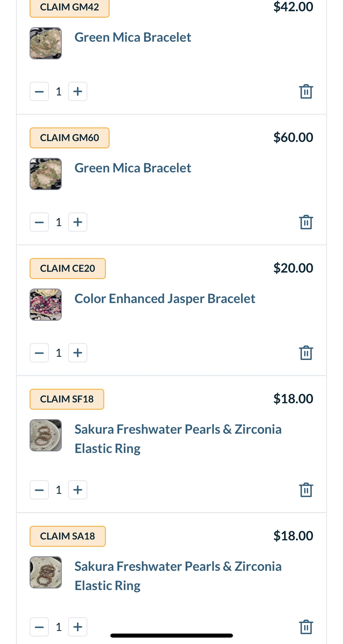Delete the CLAIM GM42 item with trash icon
This screenshot has height=644, width=343.
tap(306, 92)
